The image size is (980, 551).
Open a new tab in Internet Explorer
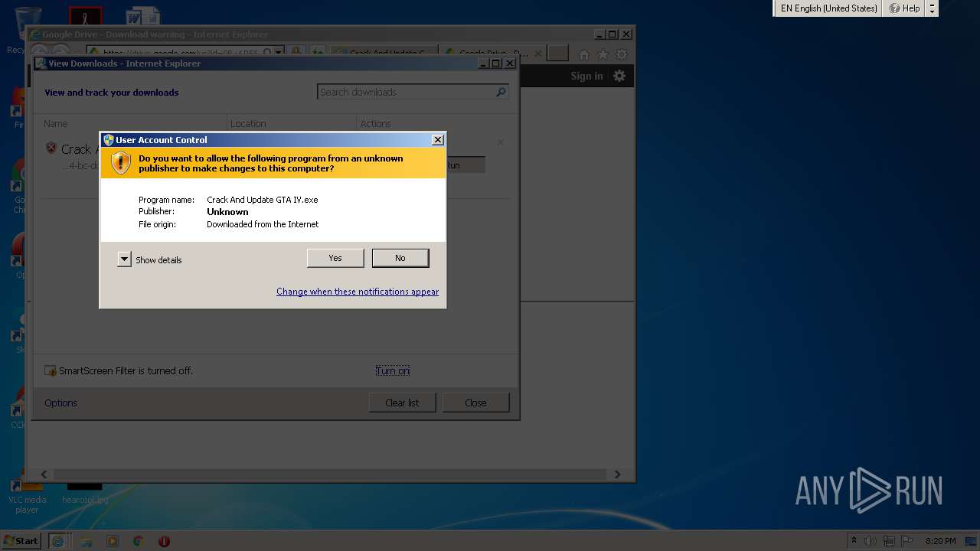coord(558,54)
